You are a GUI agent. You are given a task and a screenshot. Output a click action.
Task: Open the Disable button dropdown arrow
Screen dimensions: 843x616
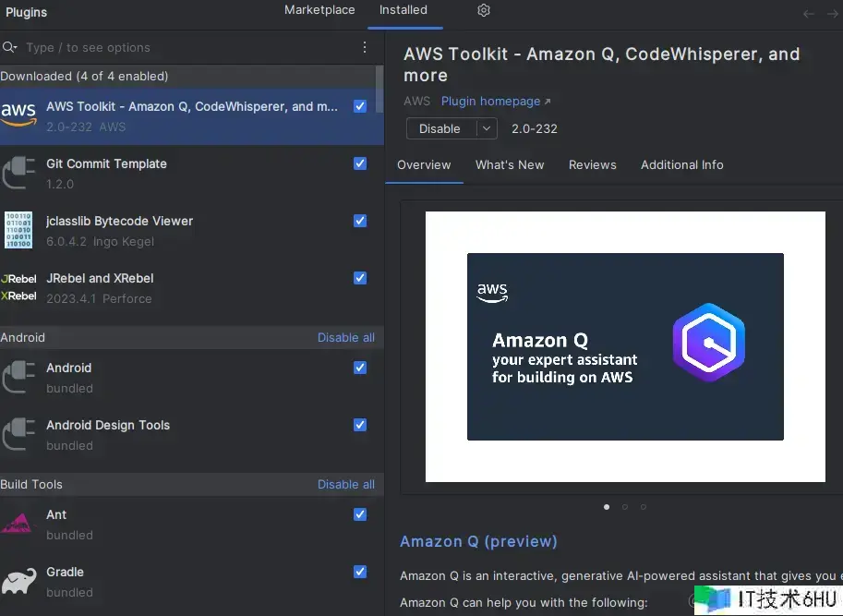pos(487,128)
